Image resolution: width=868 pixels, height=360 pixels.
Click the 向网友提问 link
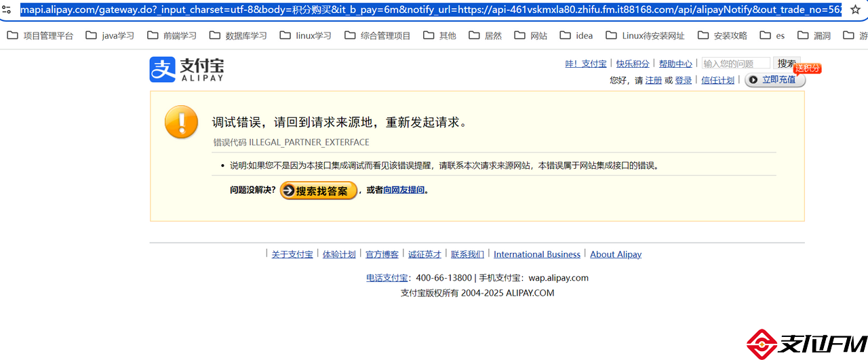click(x=404, y=191)
